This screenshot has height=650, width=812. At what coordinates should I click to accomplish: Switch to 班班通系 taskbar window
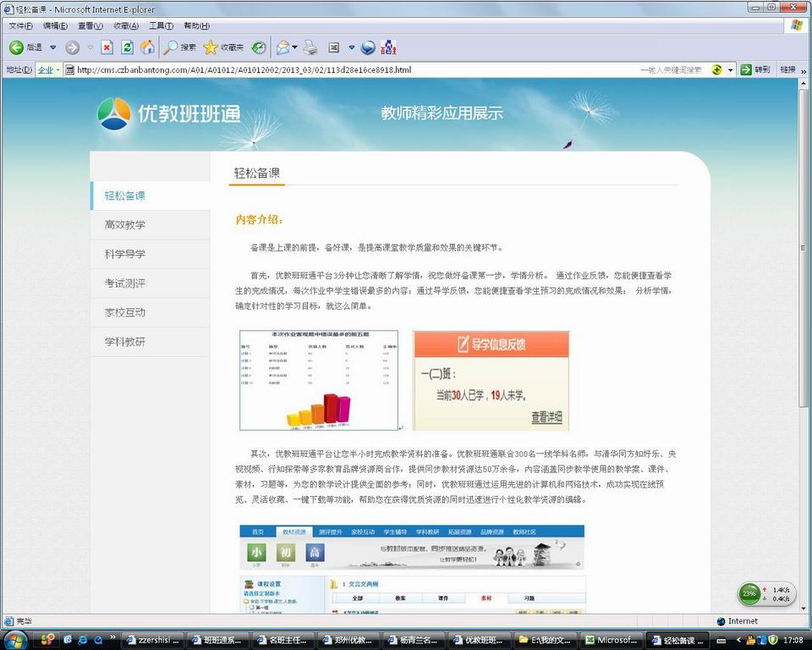(218, 640)
